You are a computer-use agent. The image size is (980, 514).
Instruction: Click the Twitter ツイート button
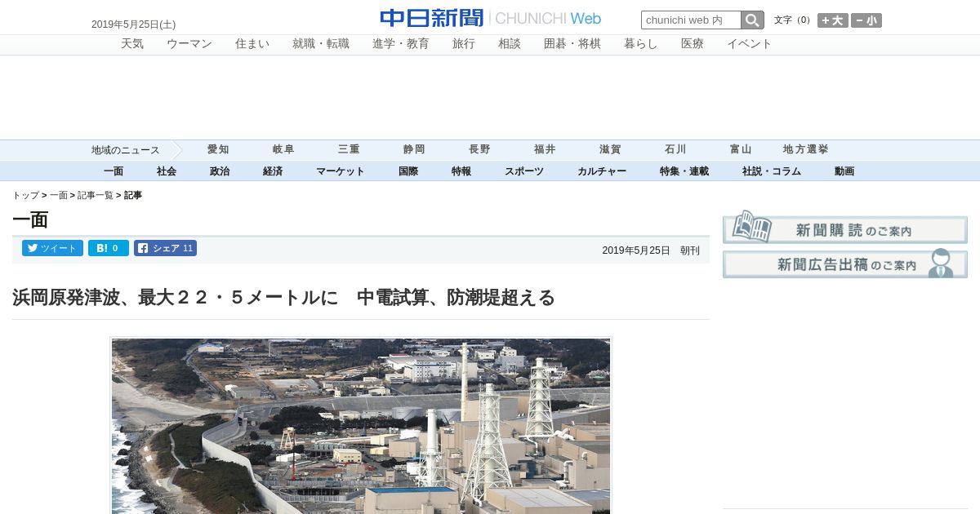[52, 248]
